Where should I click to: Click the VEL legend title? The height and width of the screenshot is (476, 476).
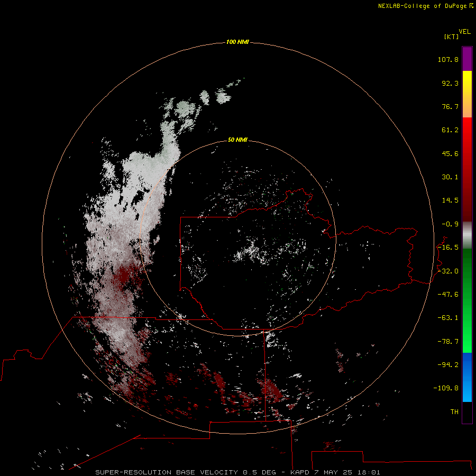[x=464, y=32]
